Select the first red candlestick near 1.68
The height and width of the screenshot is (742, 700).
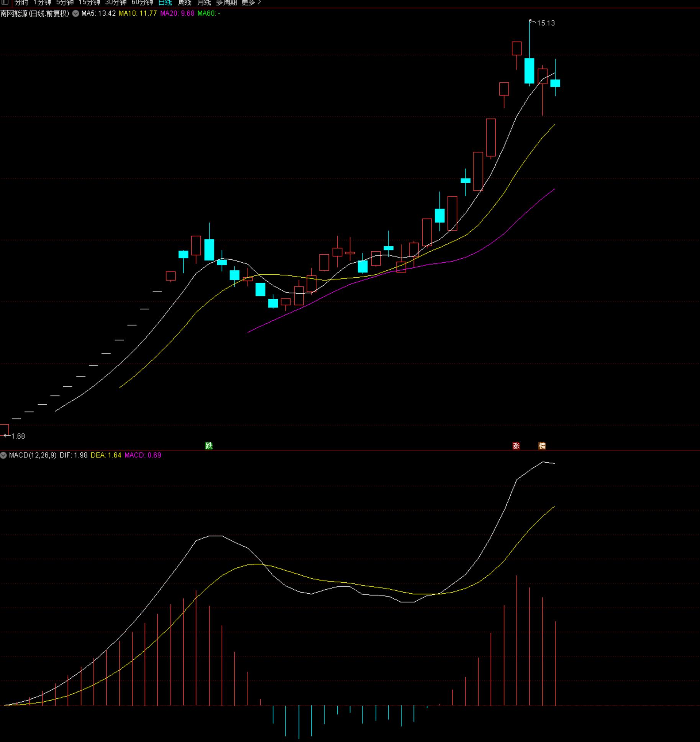pyautogui.click(x=4, y=429)
